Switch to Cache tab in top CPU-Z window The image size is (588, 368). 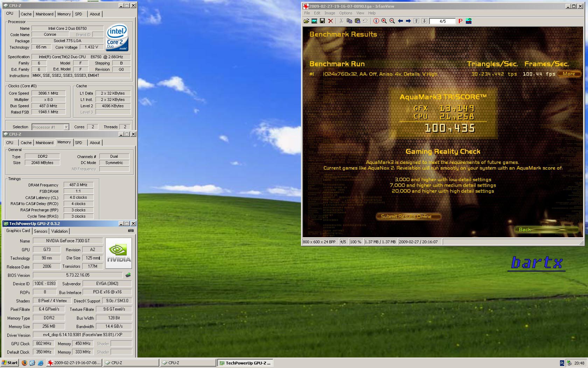26,14
